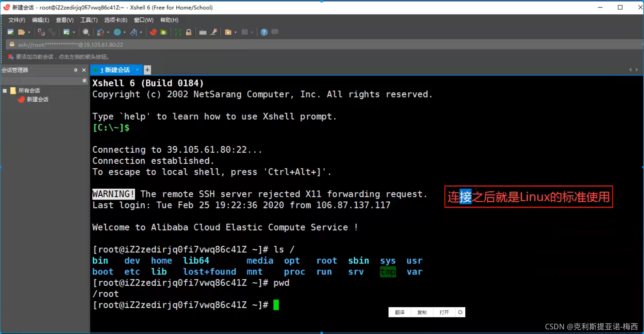Launch Xmanager with the green toolbar icon
This screenshot has height=334, width=644.
163,32
